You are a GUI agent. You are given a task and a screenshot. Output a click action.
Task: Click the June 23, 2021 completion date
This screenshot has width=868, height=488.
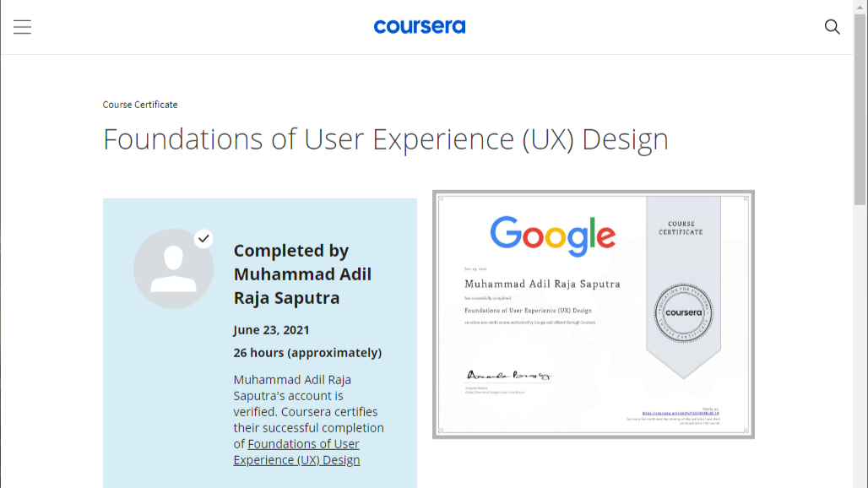[x=271, y=330]
